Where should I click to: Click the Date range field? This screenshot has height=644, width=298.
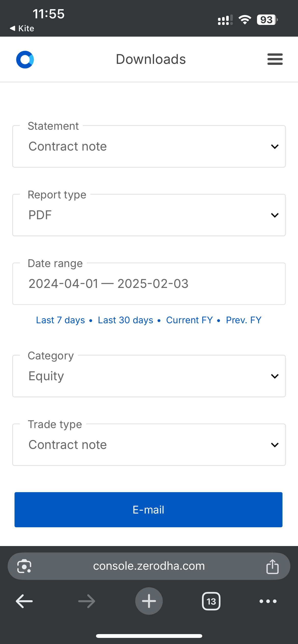pyautogui.click(x=149, y=284)
